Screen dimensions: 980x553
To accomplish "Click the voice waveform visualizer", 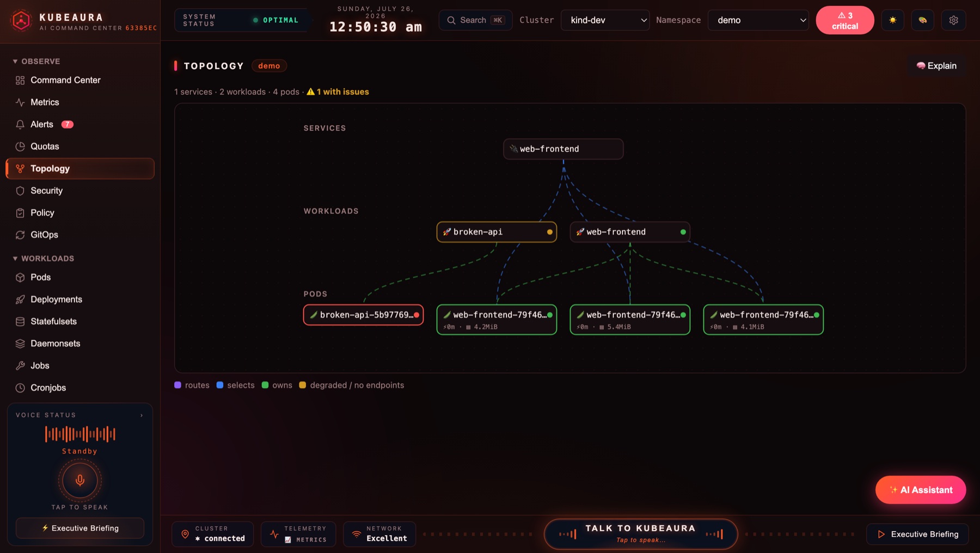I will 80,434.
